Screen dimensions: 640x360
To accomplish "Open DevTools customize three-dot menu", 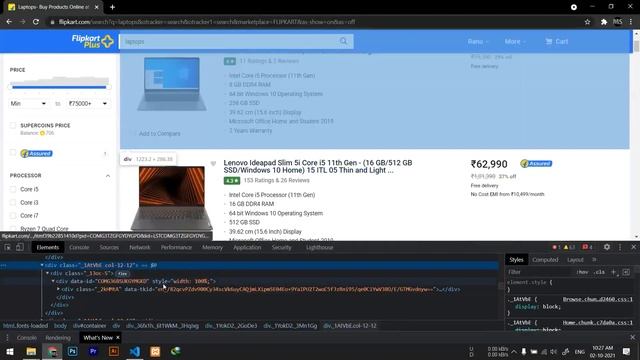I will tap(620, 247).
